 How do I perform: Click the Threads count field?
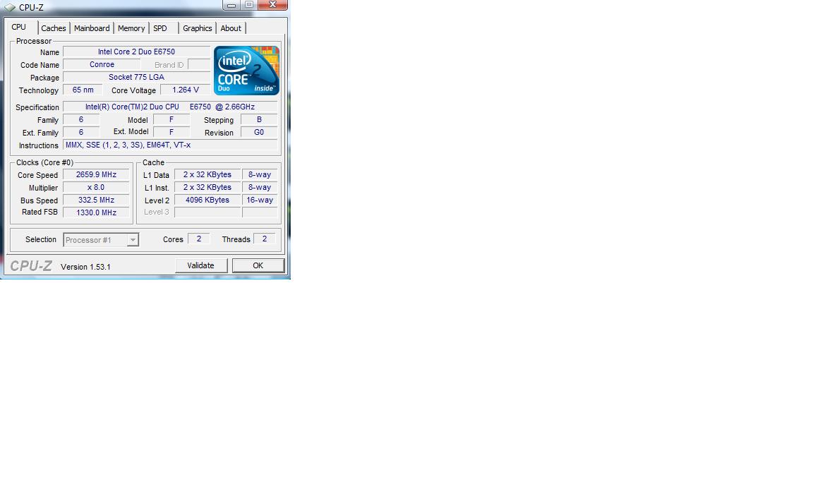coord(265,239)
